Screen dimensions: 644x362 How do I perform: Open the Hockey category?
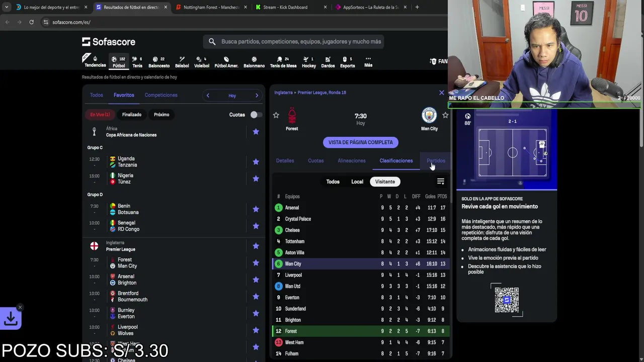(309, 62)
